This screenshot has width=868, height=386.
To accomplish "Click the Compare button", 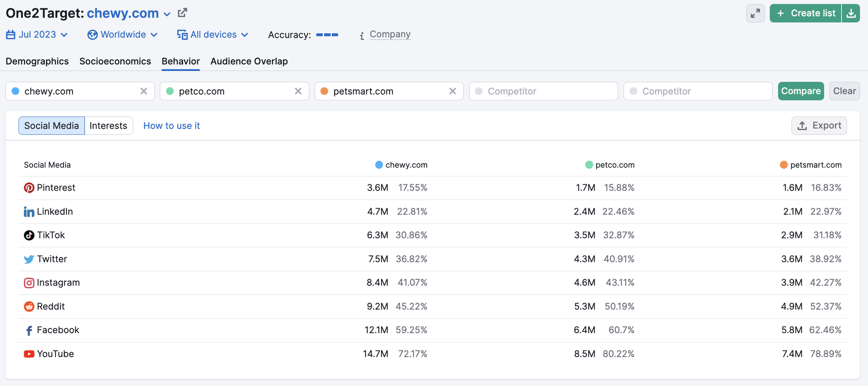I will click(801, 91).
